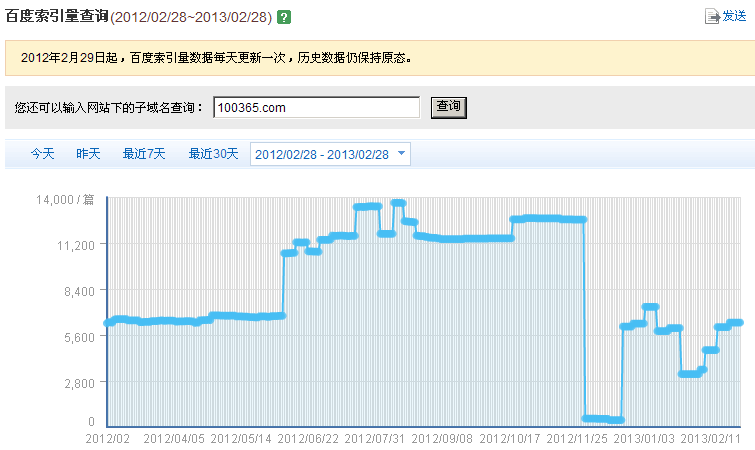
Task: Click the 2012/10/17 x-axis date label
Action: coord(509,439)
